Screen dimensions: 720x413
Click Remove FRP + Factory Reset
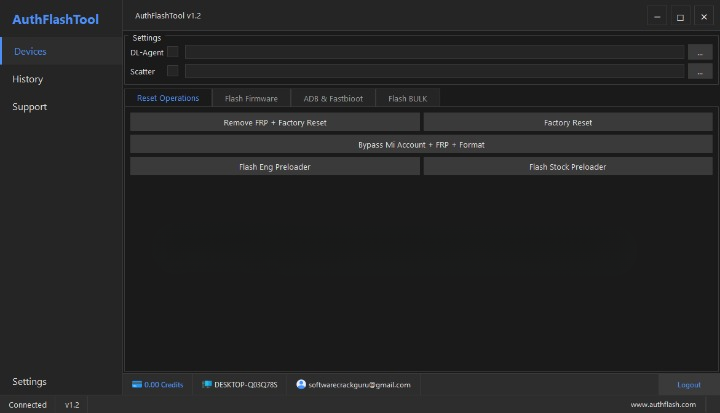(x=275, y=122)
